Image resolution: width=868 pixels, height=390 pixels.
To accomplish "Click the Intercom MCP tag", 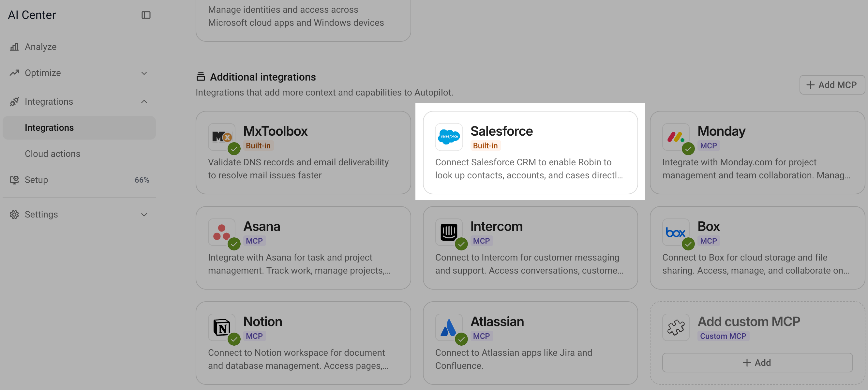I will 481,241.
